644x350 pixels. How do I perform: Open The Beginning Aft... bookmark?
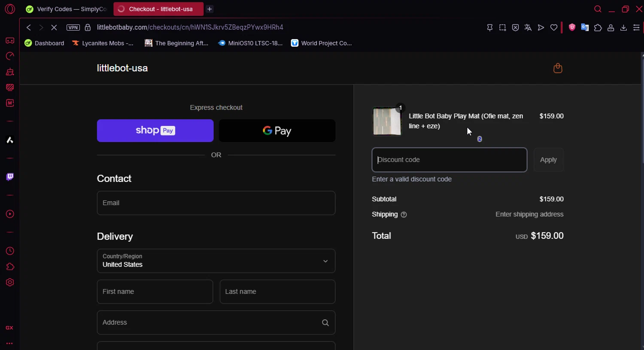[176, 43]
